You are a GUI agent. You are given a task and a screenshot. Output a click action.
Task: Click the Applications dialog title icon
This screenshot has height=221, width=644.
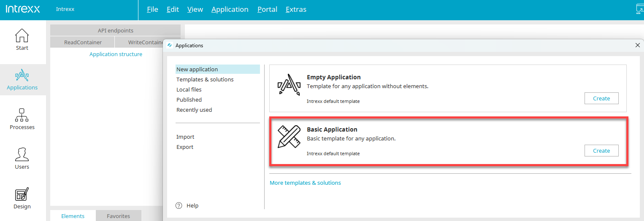tap(170, 45)
